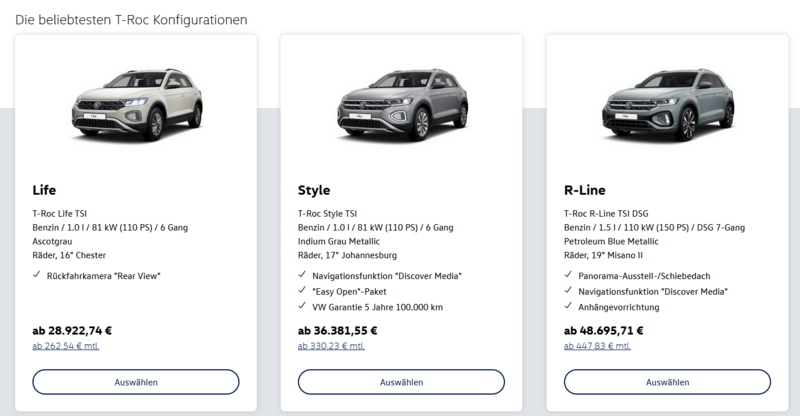Screen dimensions: 800x416
Task: Pick the R-Line Auswählen button
Action: click(x=667, y=382)
